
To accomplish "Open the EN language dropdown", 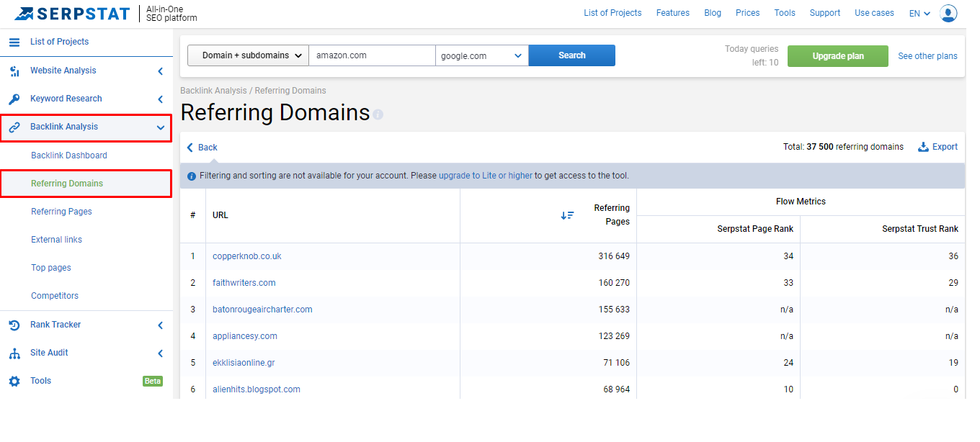I will [x=919, y=13].
